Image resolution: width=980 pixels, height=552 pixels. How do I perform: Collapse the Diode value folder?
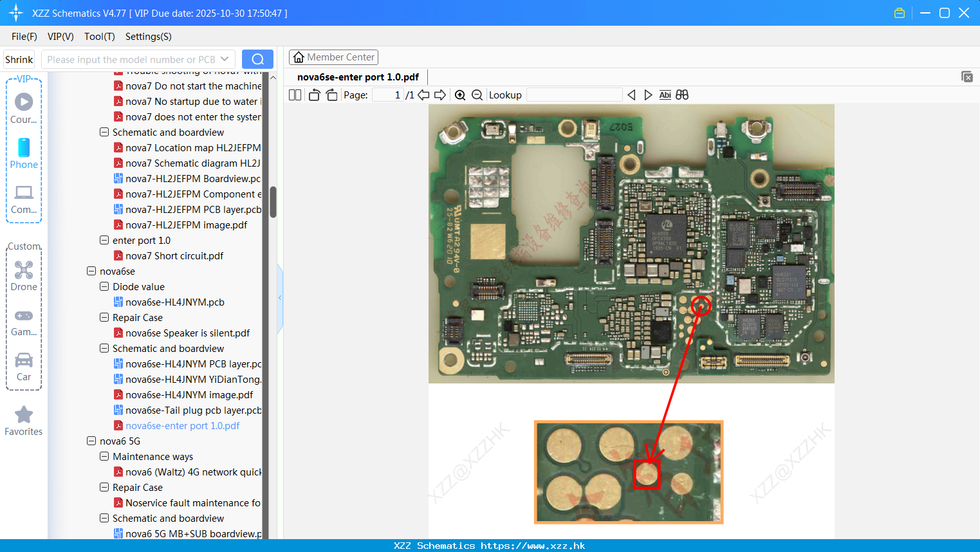point(104,286)
